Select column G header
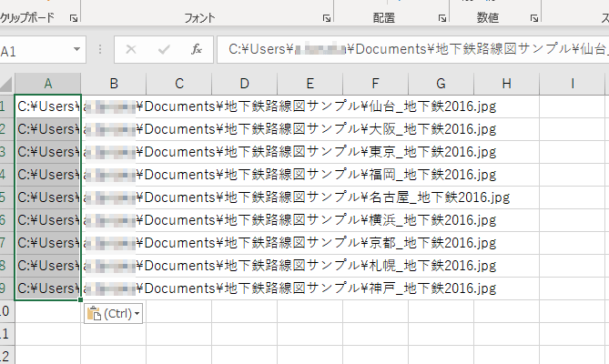609x364 pixels. (441, 84)
